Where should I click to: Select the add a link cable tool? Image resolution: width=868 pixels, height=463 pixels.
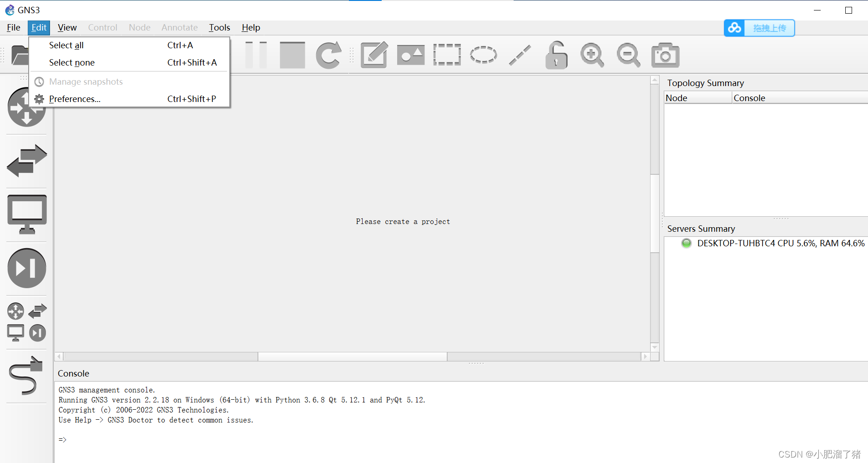pos(26,376)
